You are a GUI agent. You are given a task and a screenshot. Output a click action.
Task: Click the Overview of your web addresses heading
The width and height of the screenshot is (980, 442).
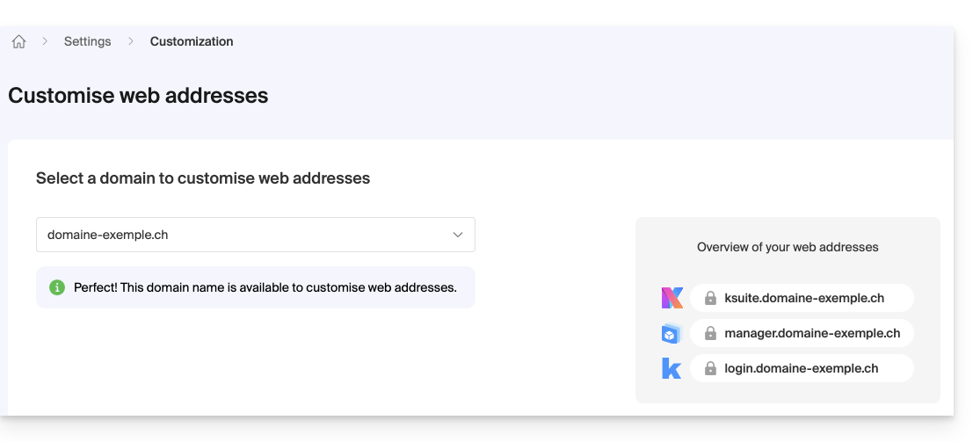point(788,247)
